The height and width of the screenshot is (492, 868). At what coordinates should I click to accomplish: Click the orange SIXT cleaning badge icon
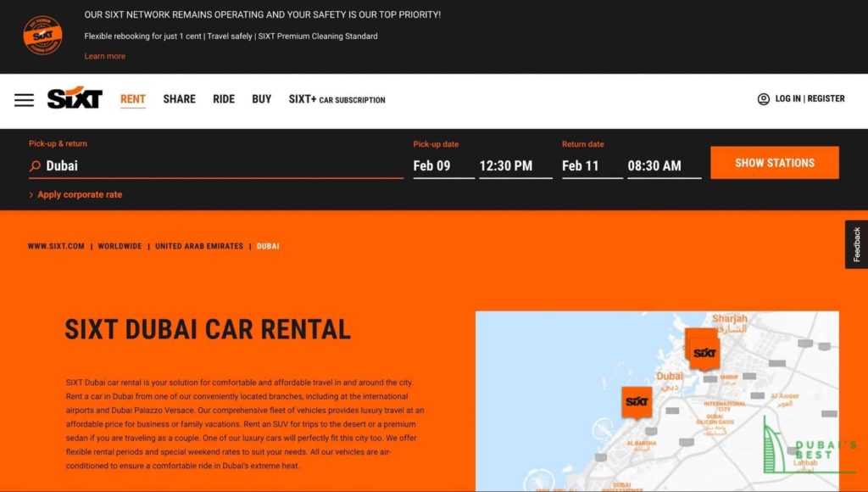42,35
